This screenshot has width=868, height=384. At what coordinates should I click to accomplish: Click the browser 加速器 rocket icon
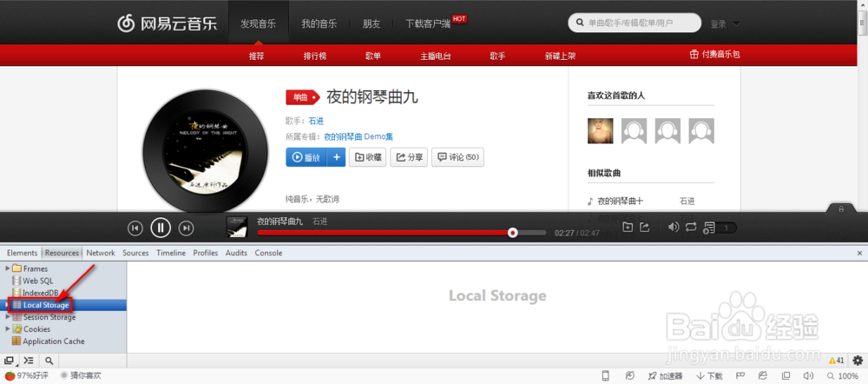[x=666, y=375]
